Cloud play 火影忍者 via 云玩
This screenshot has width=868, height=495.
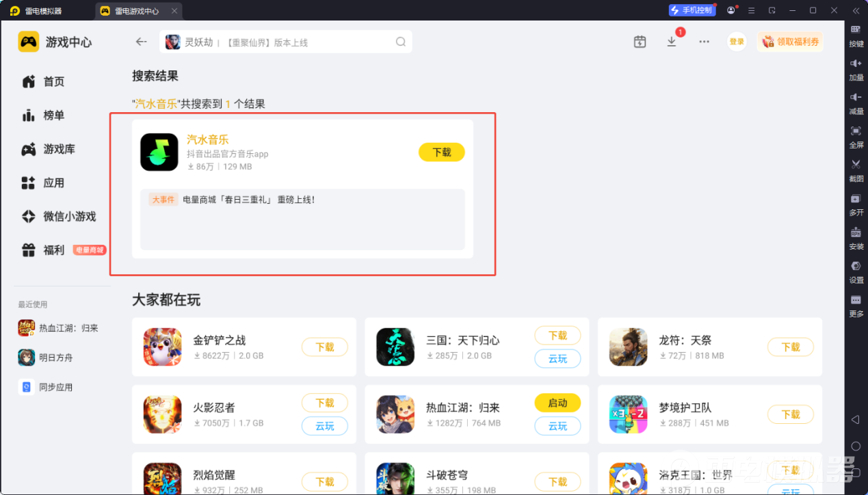(x=325, y=426)
